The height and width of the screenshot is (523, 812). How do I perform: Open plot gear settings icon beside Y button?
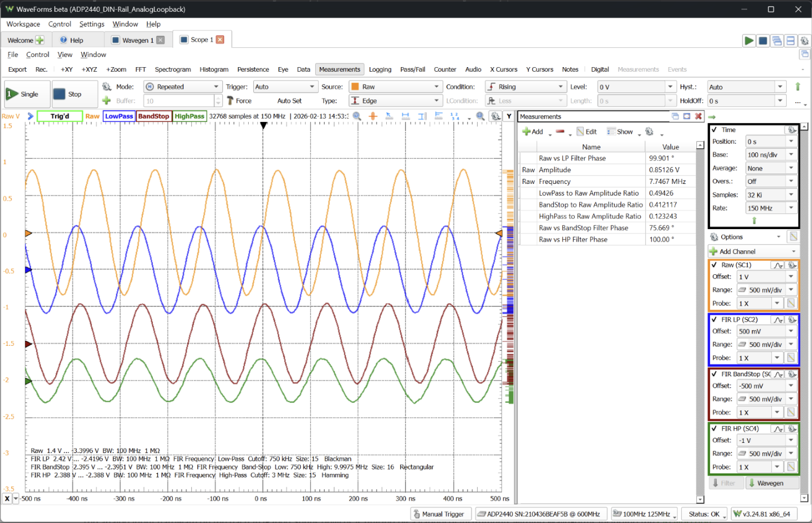coord(495,116)
